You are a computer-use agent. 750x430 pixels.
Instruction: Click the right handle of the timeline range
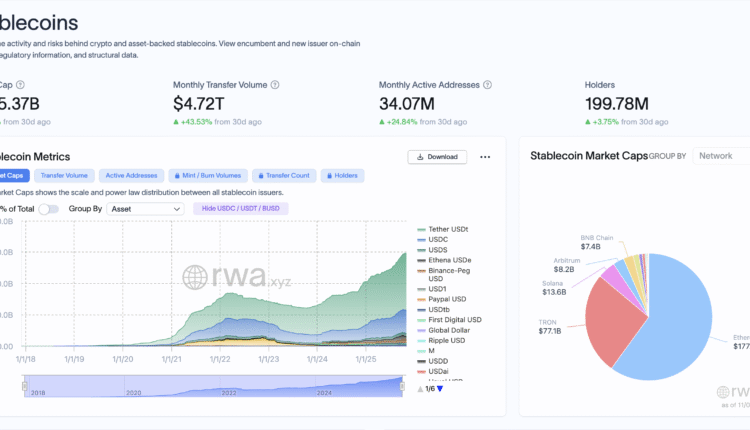(400, 384)
